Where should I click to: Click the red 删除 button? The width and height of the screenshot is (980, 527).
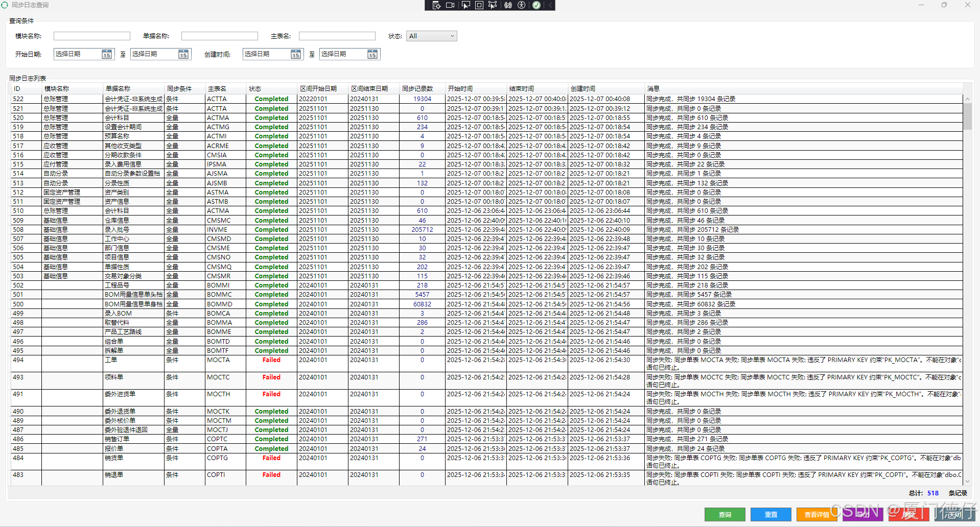[x=908, y=515]
